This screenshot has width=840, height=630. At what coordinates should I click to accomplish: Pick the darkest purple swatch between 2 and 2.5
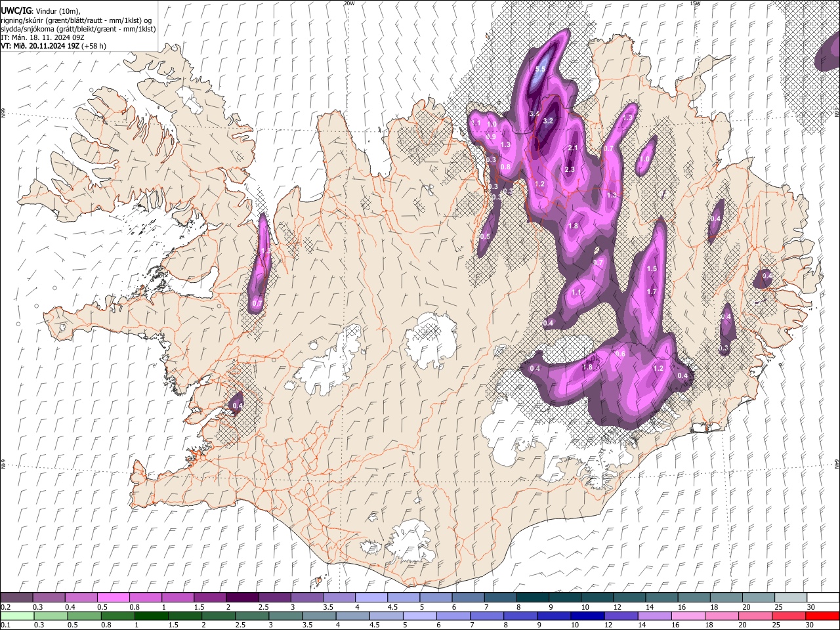tap(241, 598)
